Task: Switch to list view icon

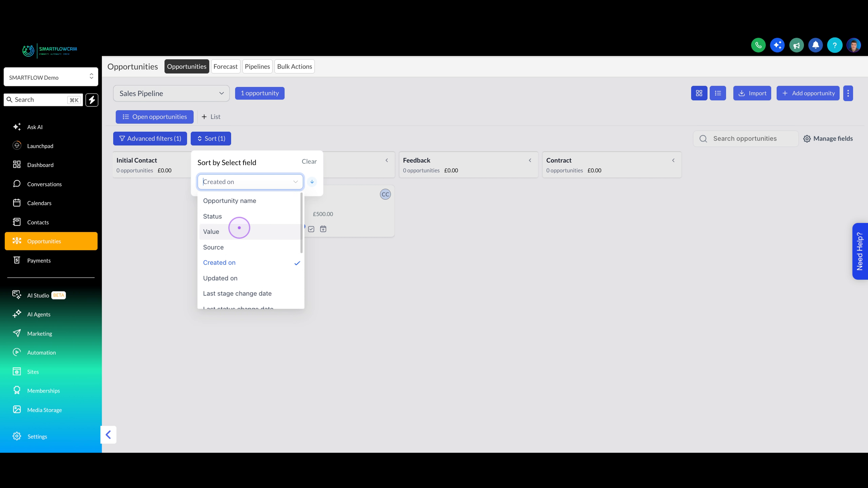Action: point(718,93)
